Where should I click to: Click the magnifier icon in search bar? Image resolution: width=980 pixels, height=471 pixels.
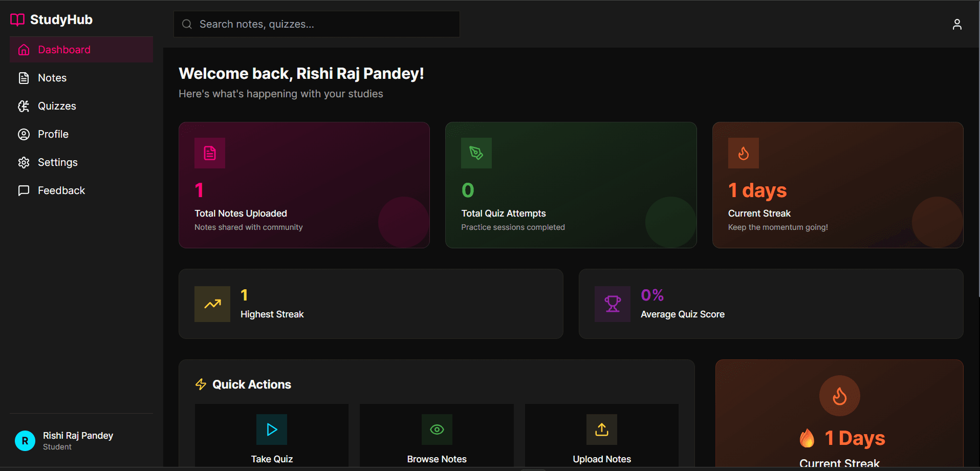(187, 24)
